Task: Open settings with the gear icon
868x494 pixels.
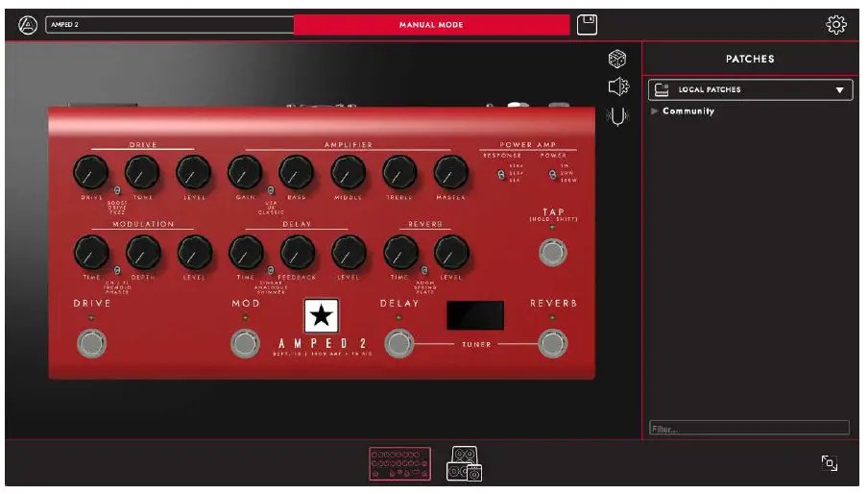Action: [x=836, y=25]
